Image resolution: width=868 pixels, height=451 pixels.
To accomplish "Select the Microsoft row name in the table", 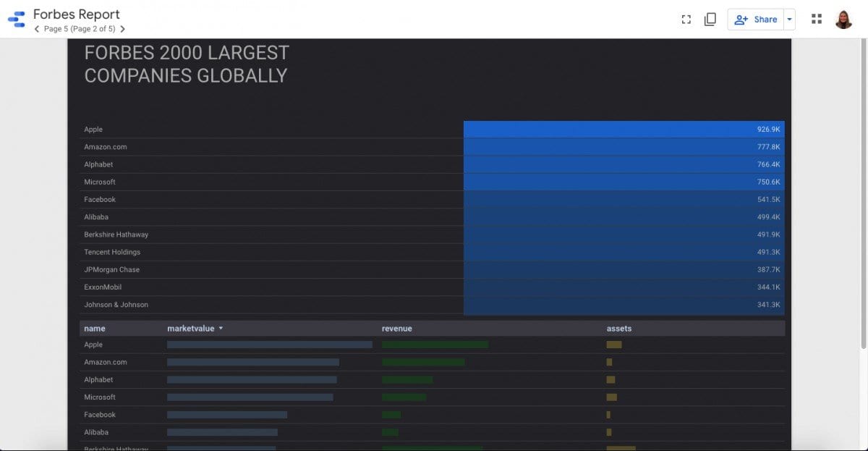I will 100,397.
